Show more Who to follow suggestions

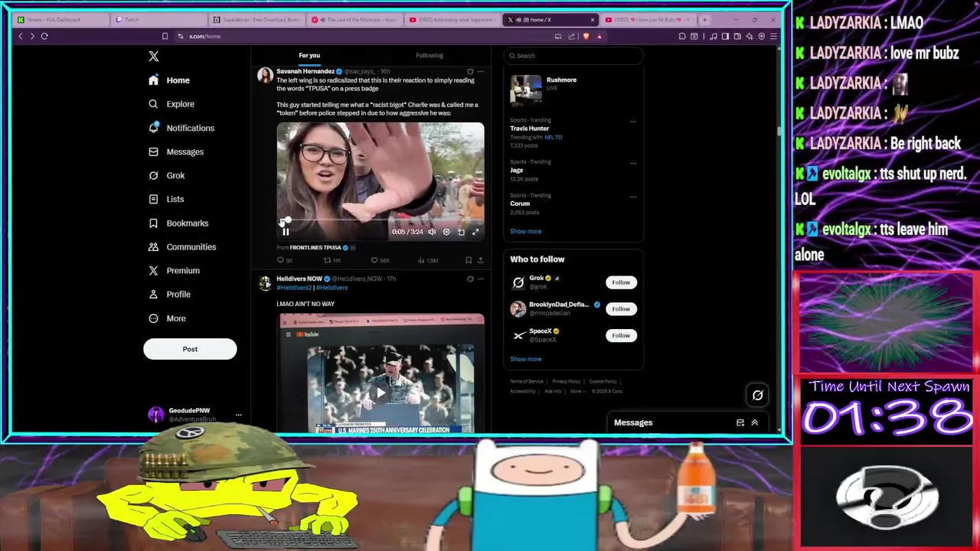click(x=526, y=359)
